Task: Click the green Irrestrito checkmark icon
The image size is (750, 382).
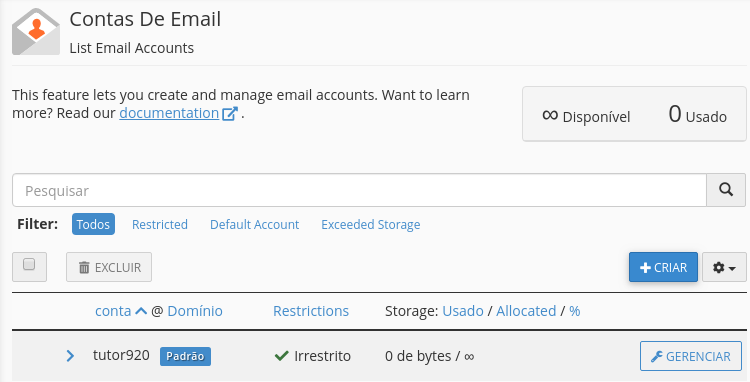Action: [282, 356]
